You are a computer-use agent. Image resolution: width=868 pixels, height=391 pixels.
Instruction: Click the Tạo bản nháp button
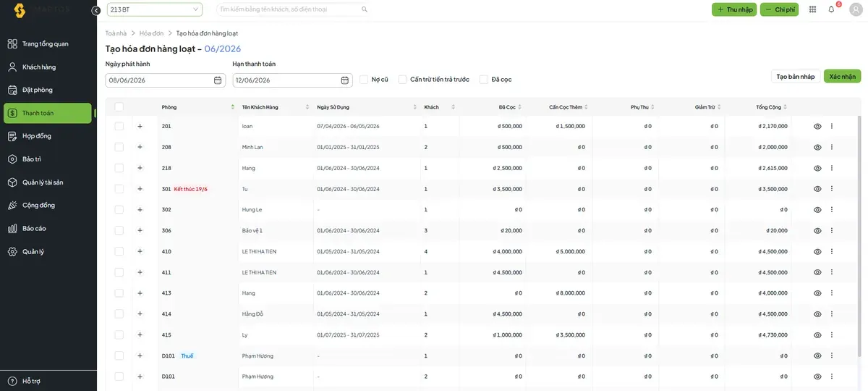[796, 76]
